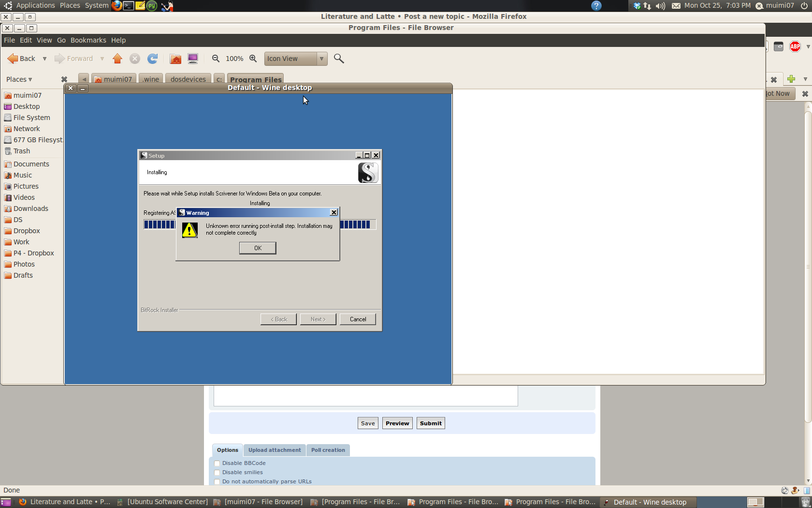Screen dimensions: 812x508
Task: Open the Back history dropdown arrow
Action: point(44,59)
